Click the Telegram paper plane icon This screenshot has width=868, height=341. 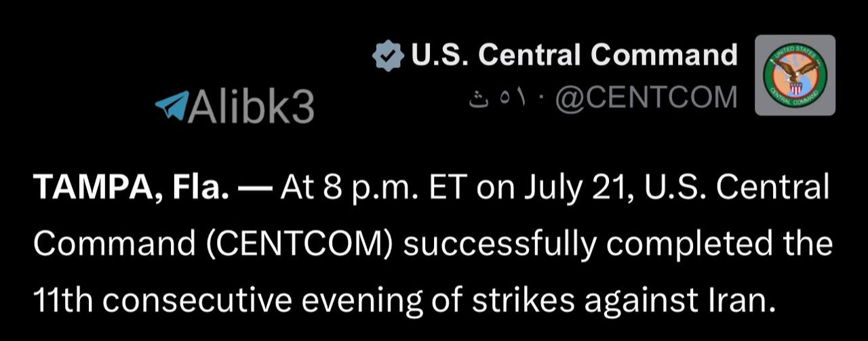pyautogui.click(x=170, y=106)
